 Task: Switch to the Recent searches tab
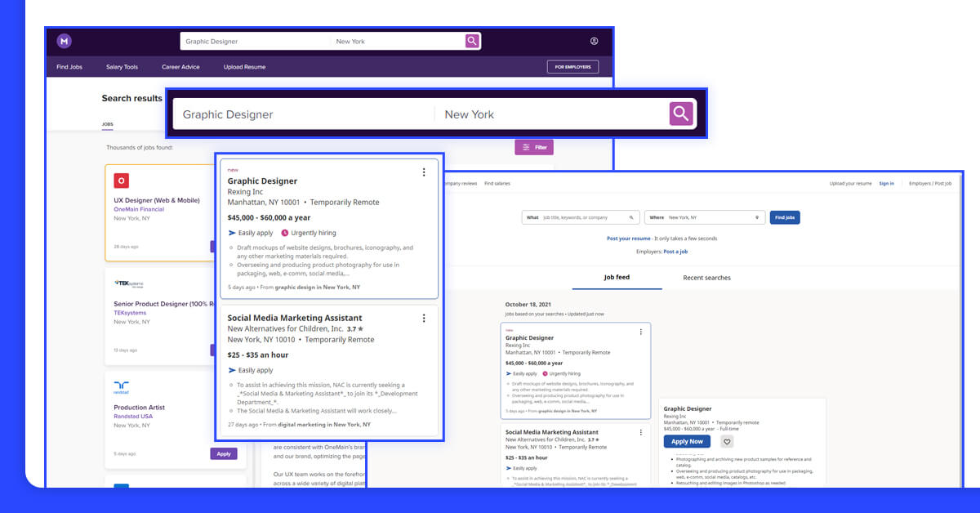706,278
